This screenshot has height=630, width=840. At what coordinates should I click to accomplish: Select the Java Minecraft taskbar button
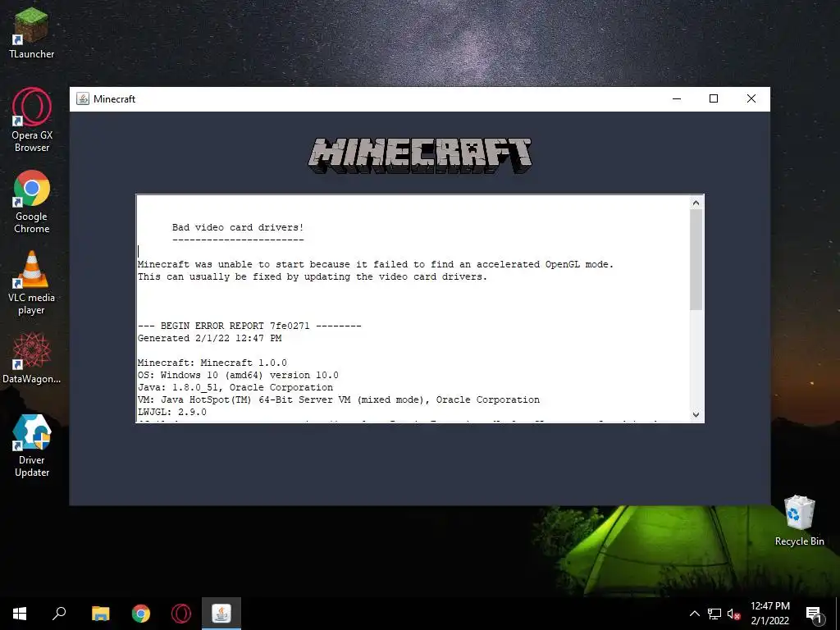point(221,614)
